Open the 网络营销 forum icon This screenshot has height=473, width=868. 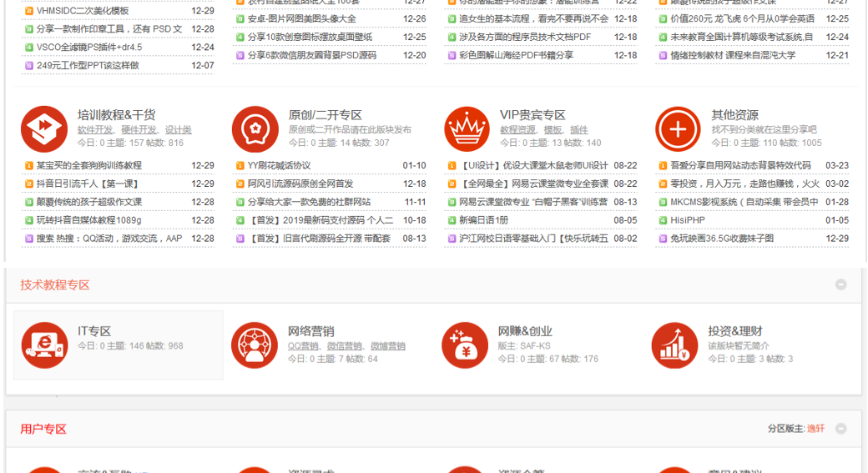tap(255, 345)
